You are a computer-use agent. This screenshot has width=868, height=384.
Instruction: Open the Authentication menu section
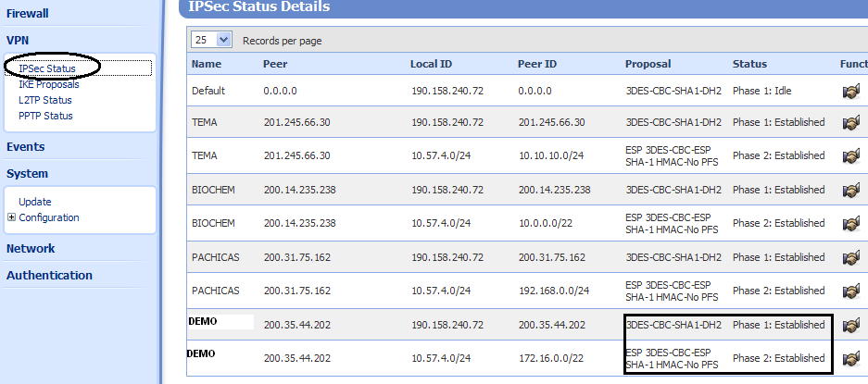pos(49,275)
